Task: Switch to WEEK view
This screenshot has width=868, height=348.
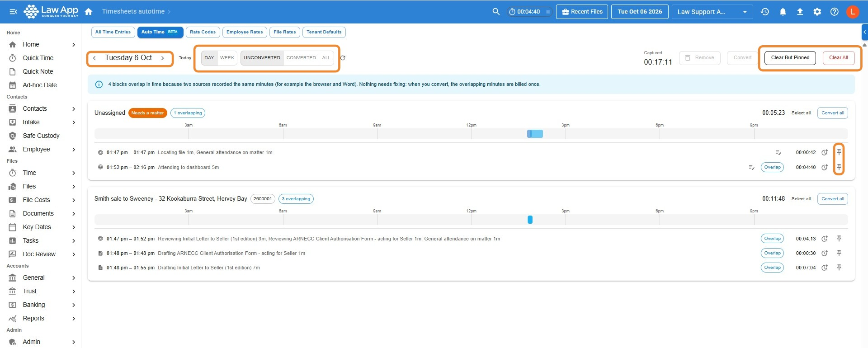Action: (x=227, y=58)
